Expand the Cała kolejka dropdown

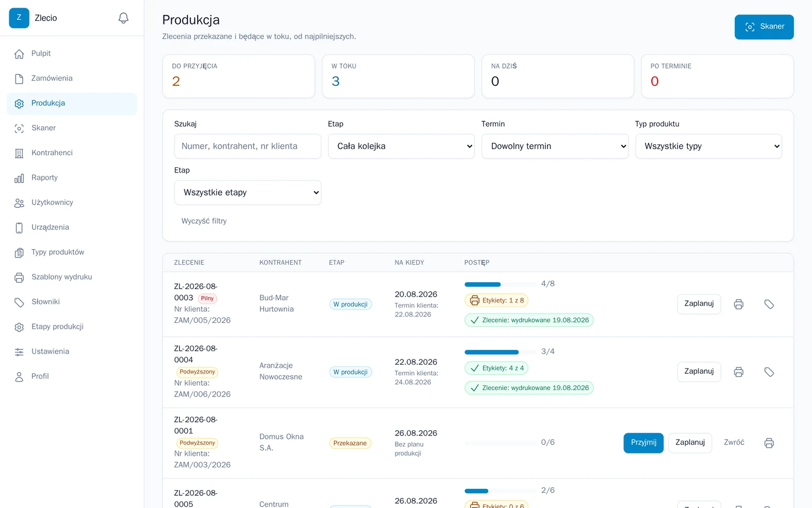click(401, 146)
